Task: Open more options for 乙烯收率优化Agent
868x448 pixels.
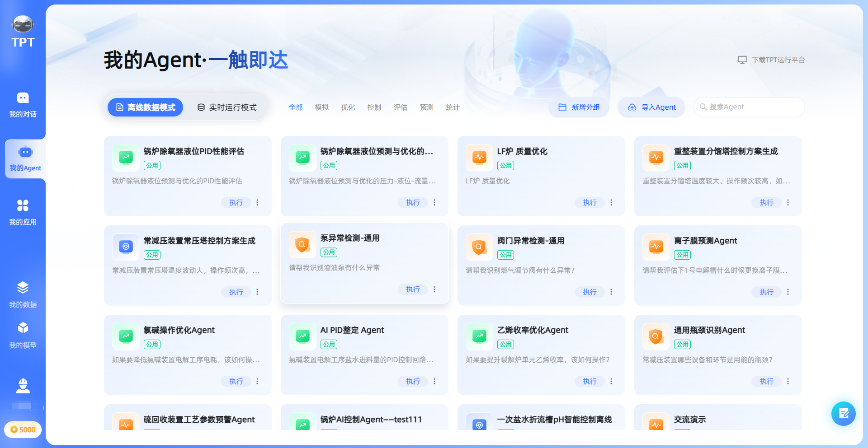Action: [x=611, y=381]
